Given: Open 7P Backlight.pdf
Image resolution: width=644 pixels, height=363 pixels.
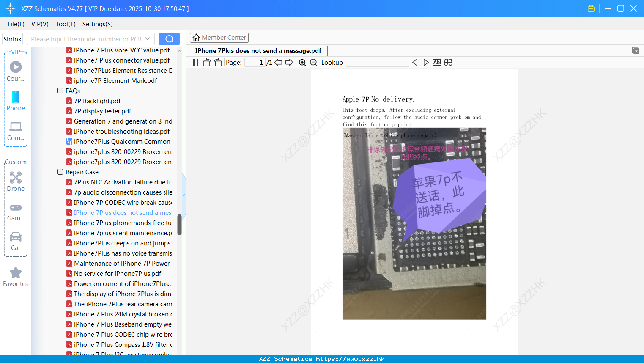Looking at the screenshot, I should point(97,101).
